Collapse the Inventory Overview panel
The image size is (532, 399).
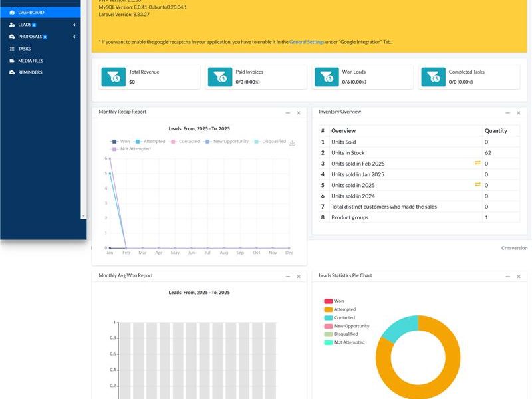tap(508, 113)
